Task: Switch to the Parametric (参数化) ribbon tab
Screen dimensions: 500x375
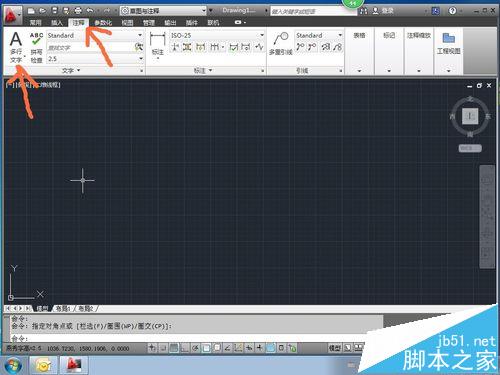Action: [103, 23]
